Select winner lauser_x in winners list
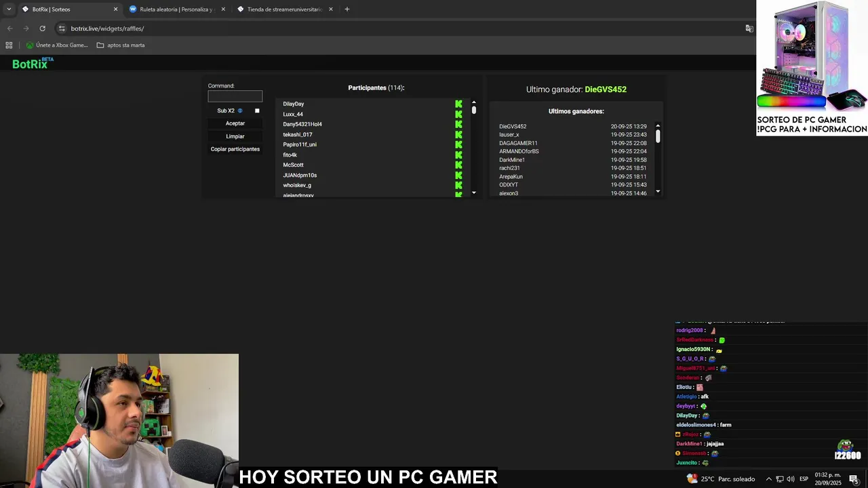The width and height of the screenshot is (868, 488). click(x=509, y=135)
